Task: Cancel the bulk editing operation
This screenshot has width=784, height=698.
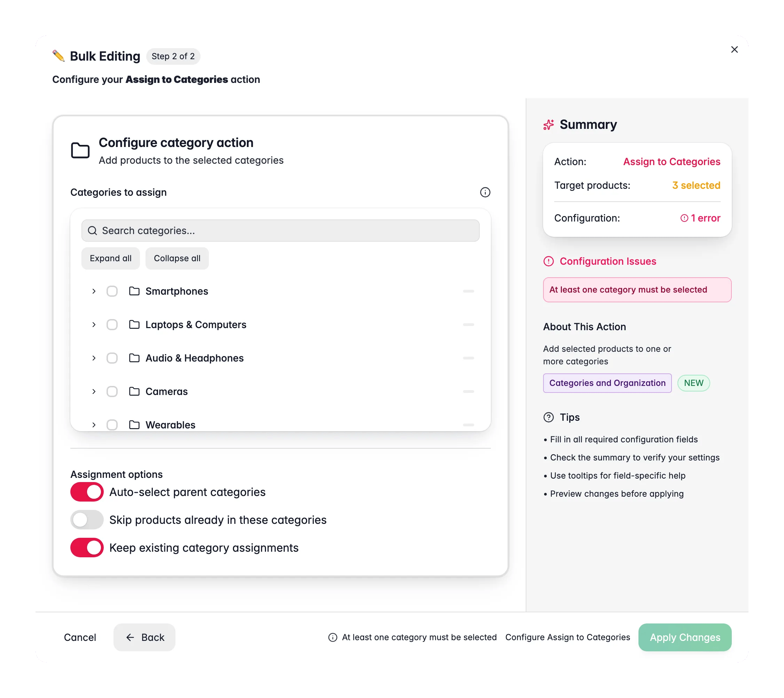Action: pyautogui.click(x=80, y=637)
